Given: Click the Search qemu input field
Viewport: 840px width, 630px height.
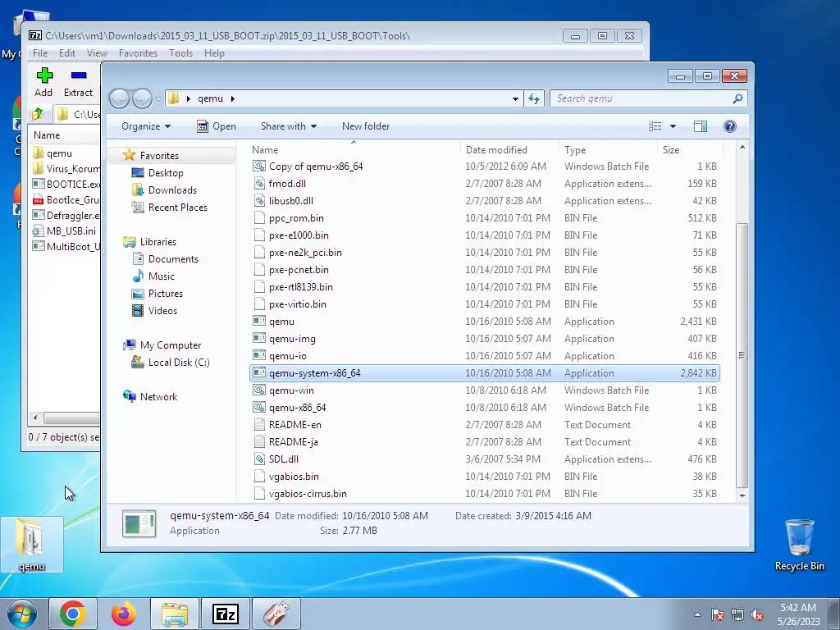Looking at the screenshot, I should tap(640, 98).
